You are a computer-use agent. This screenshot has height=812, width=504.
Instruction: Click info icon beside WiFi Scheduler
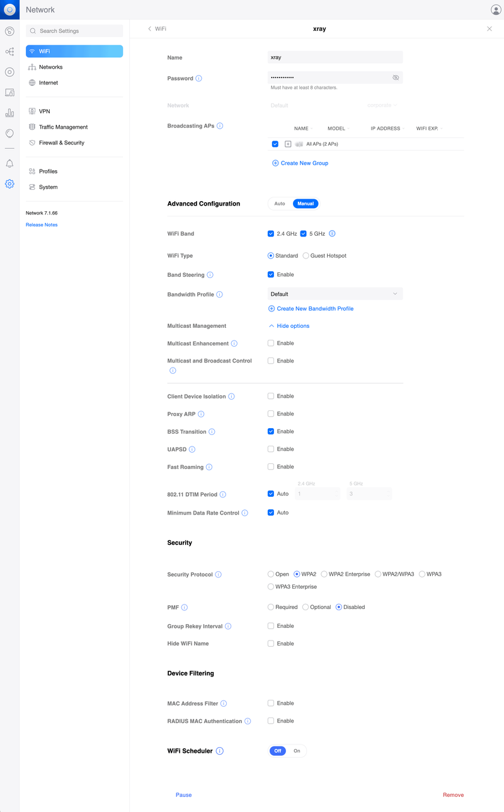[220, 751]
